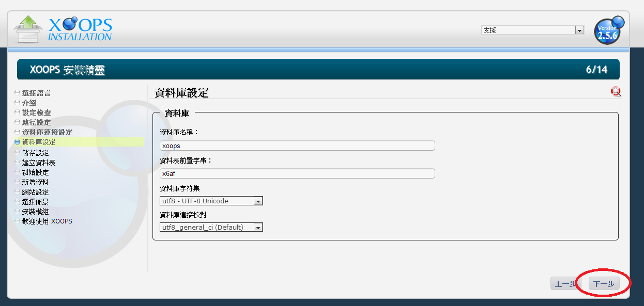The height and width of the screenshot is (306, 644).
Task: Open the 支援 dropdown menu
Action: tap(532, 30)
